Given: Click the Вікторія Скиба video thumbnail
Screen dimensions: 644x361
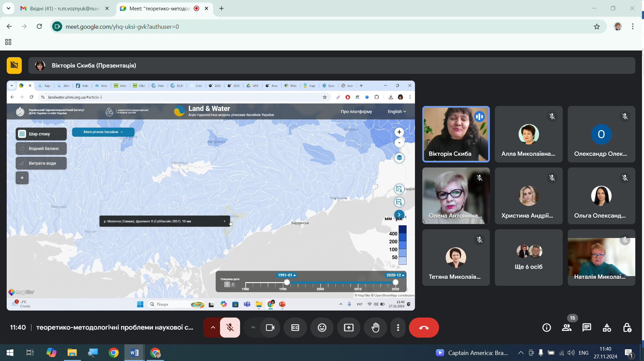Looking at the screenshot, I should [456, 134].
